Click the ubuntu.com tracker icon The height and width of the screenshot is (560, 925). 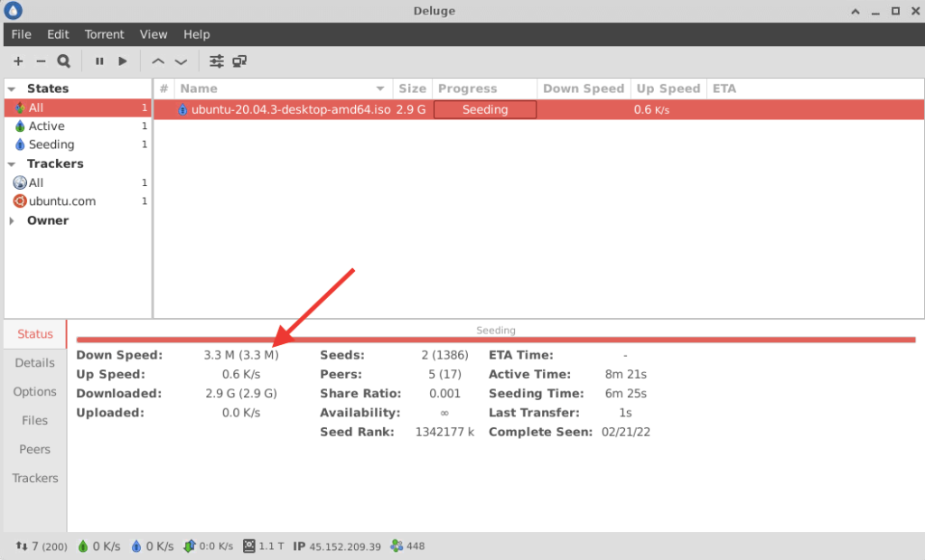(x=20, y=201)
